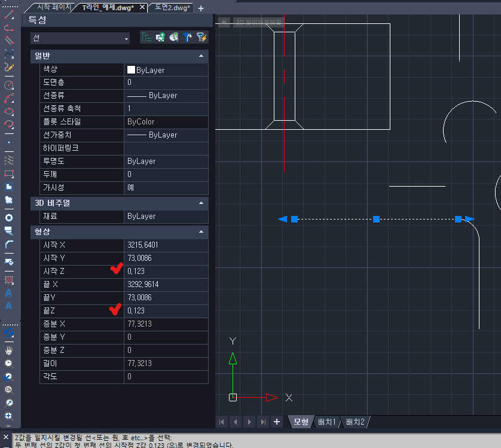This screenshot has width=501, height=448.
Task: Select the Line draw tool
Action: tap(9, 14)
